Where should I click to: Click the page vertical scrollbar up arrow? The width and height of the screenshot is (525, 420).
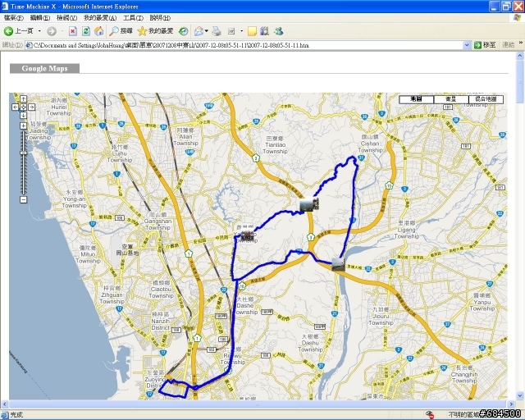pyautogui.click(x=520, y=56)
